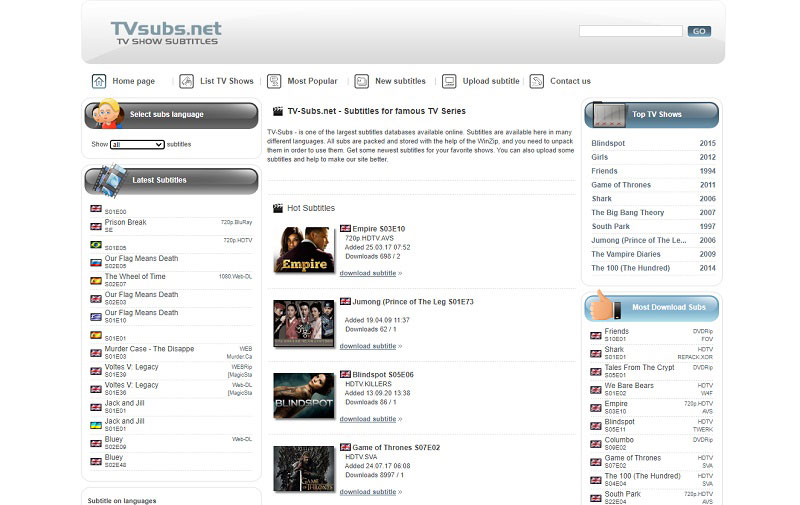Click download subtitle link for Jumong
Image resolution: width=800 pixels, height=505 pixels.
click(x=370, y=346)
